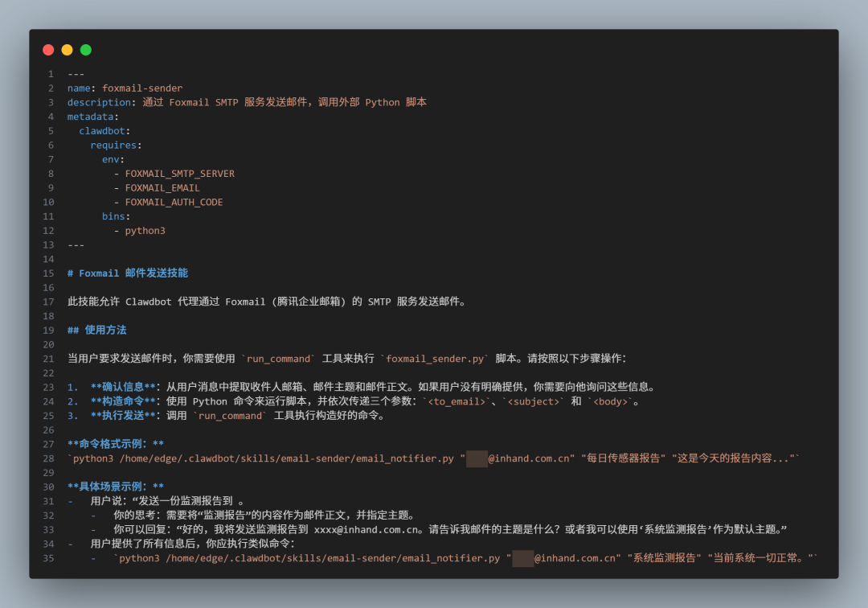Click the bold text '确认信息' on line 23
The height and width of the screenshot is (608, 868).
pyautogui.click(x=123, y=387)
